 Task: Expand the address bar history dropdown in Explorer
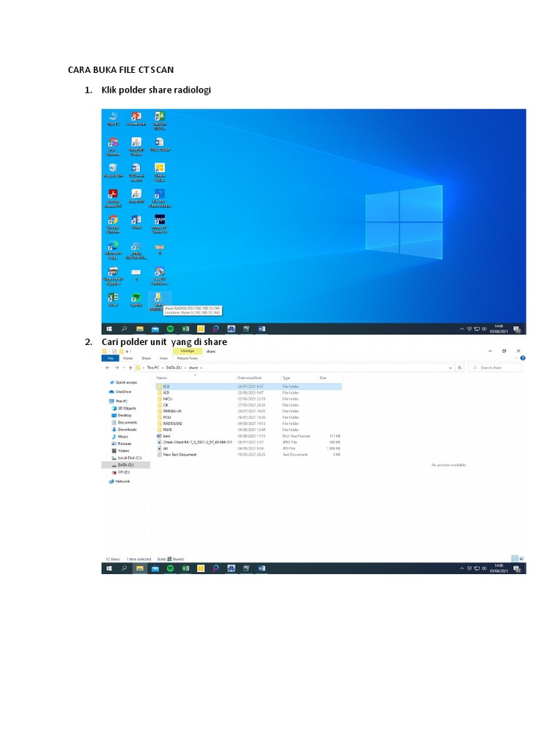(x=451, y=368)
